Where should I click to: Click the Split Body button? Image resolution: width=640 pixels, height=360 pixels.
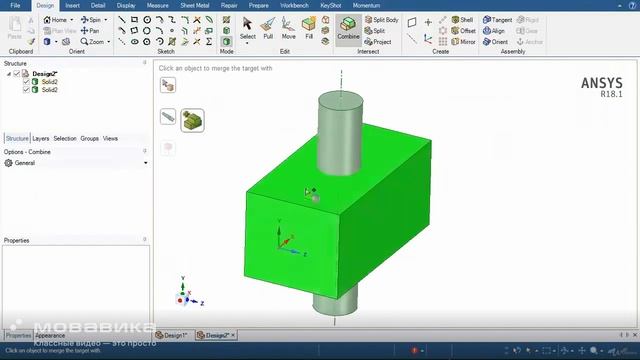[x=381, y=20]
